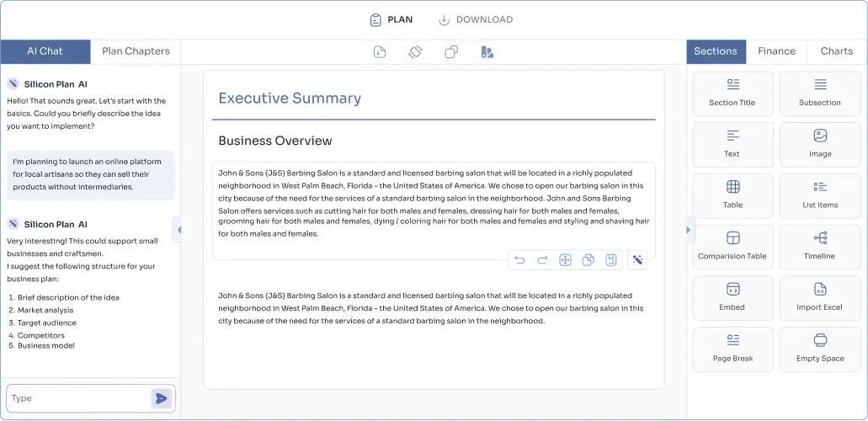Click the save/download page icon in center toolbar
The width and height of the screenshot is (868, 421).
[x=379, y=52]
